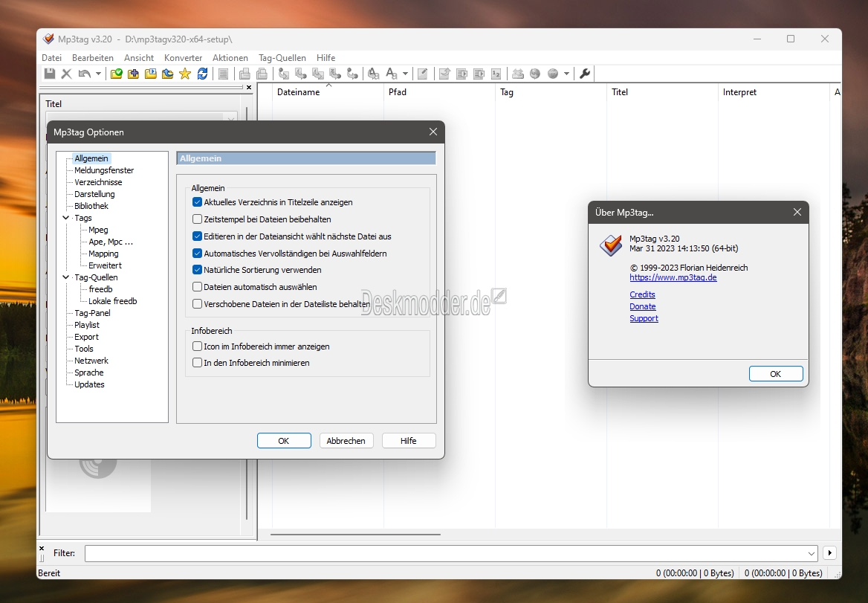
Task: Click the Refresh blue arrows icon
Action: pos(203,74)
